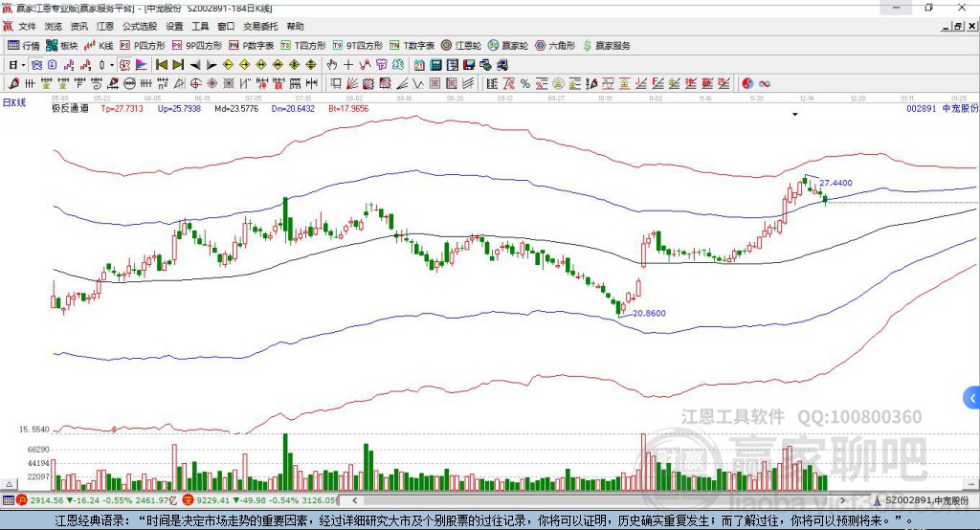Open the 浏览 menu
980x530 pixels.
(54, 26)
